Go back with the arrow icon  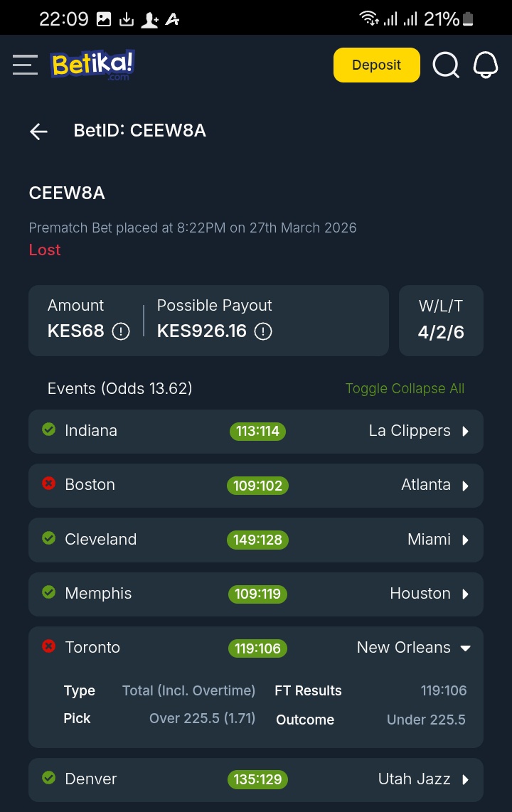point(38,131)
